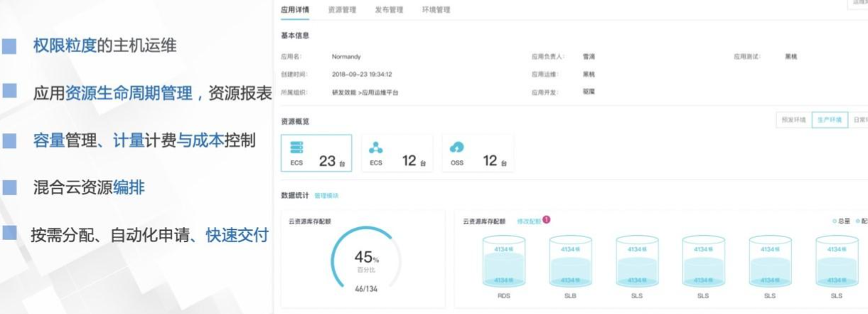Click the application name Normandy
Viewport: 868px width, 314px height.
tap(346, 56)
